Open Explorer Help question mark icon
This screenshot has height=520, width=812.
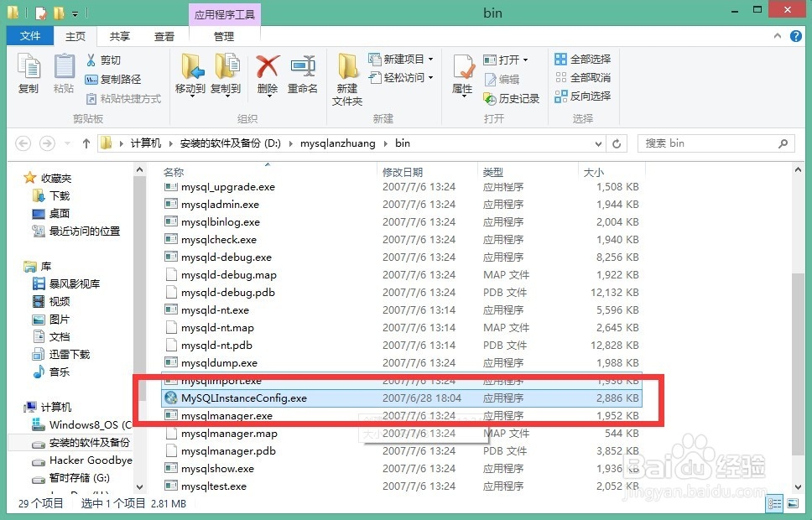(796, 36)
